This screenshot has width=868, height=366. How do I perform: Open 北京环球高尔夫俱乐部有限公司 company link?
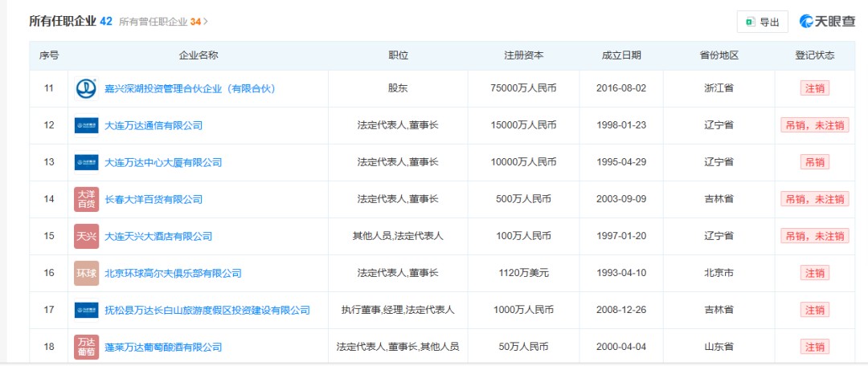pyautogui.click(x=173, y=273)
